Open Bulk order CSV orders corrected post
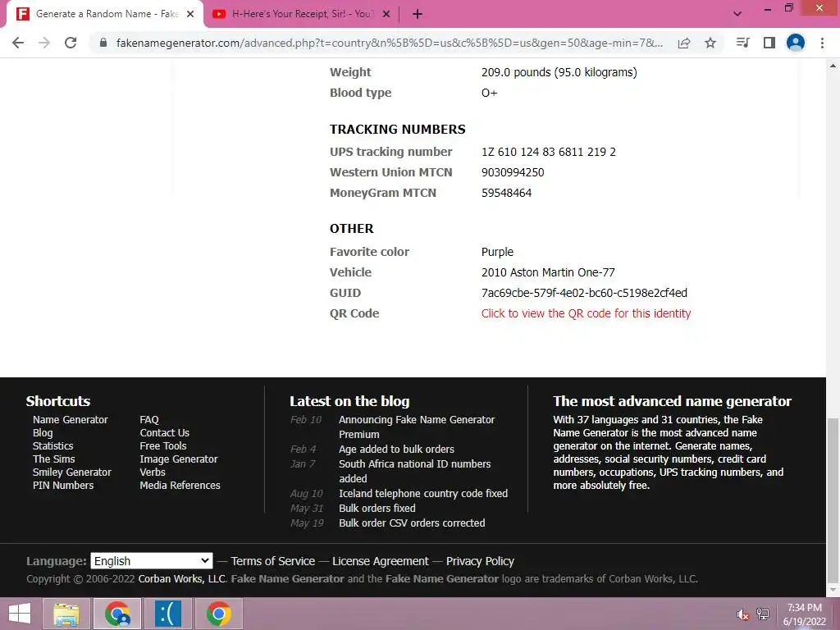The image size is (840, 630). (412, 523)
